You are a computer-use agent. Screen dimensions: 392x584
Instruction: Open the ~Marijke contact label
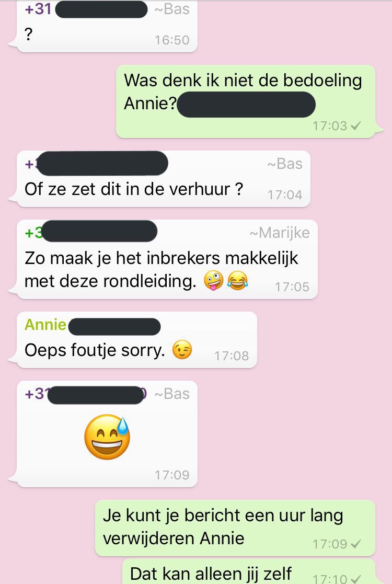(280, 233)
